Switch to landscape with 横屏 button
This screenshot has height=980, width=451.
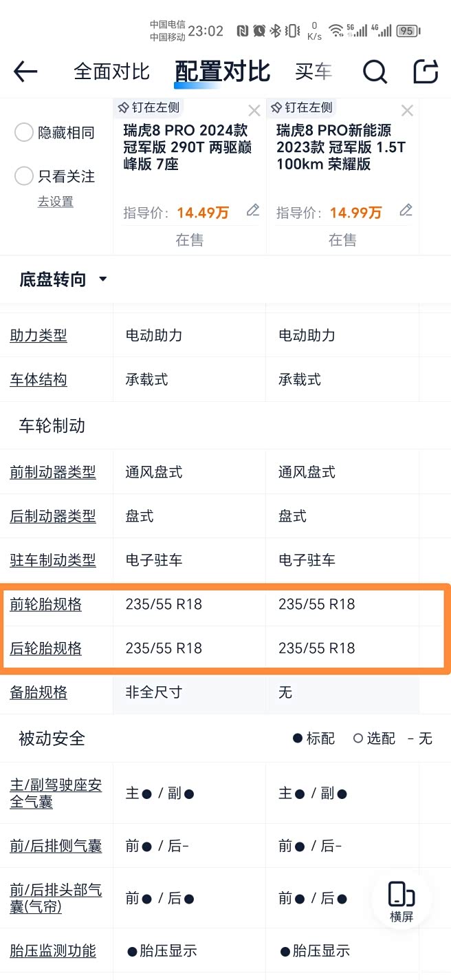(401, 901)
